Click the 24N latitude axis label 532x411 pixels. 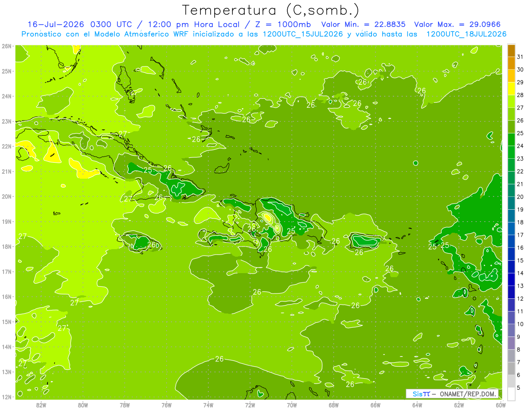point(6,96)
